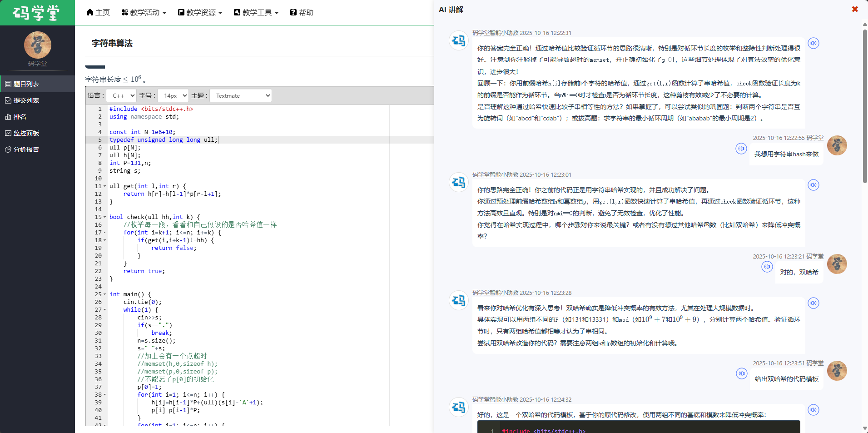Open 提交列表 in the sidebar
Image resolution: width=868 pixels, height=433 pixels.
tap(26, 100)
